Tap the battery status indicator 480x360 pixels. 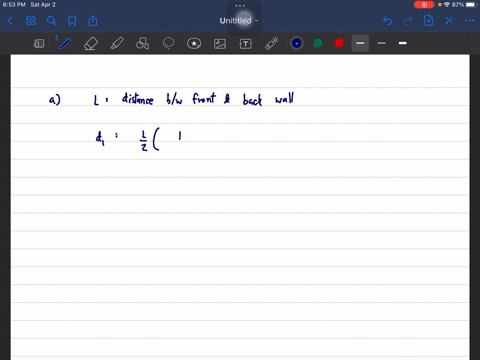point(471,5)
